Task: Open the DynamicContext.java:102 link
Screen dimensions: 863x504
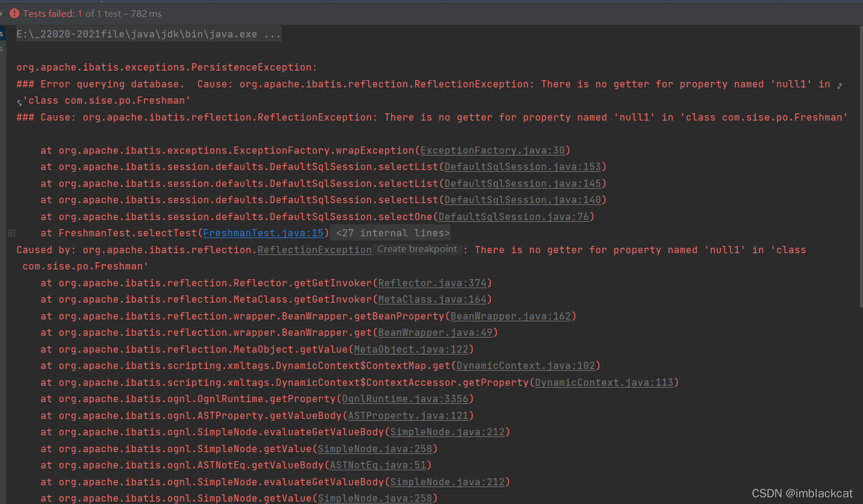Action: [525, 366]
